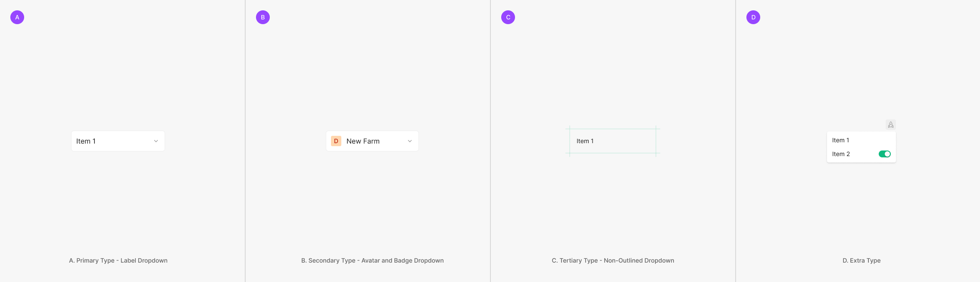Choose Item 1 in the popup menu
The height and width of the screenshot is (282, 980).
[x=840, y=140]
